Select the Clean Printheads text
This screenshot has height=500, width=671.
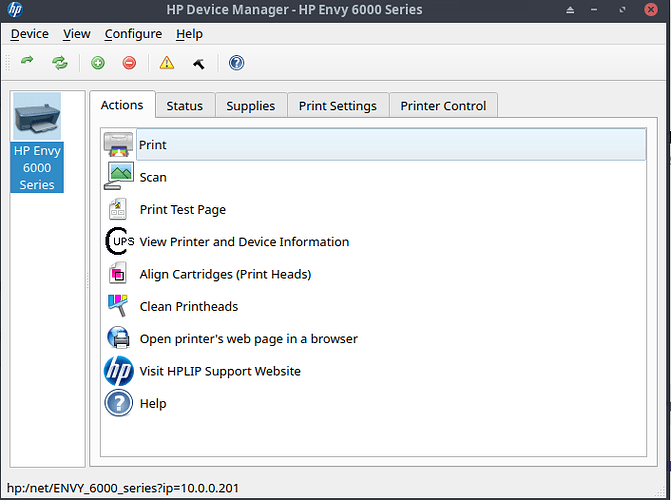[x=189, y=307]
